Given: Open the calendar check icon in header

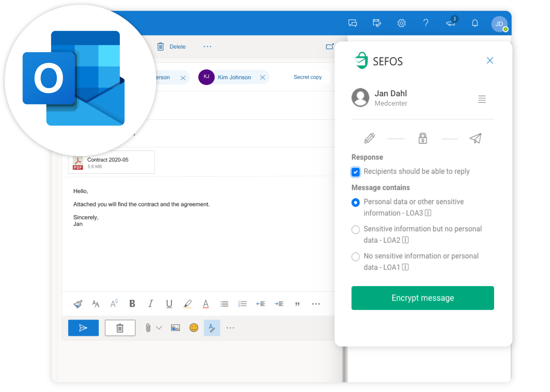Looking at the screenshot, I should tap(377, 23).
